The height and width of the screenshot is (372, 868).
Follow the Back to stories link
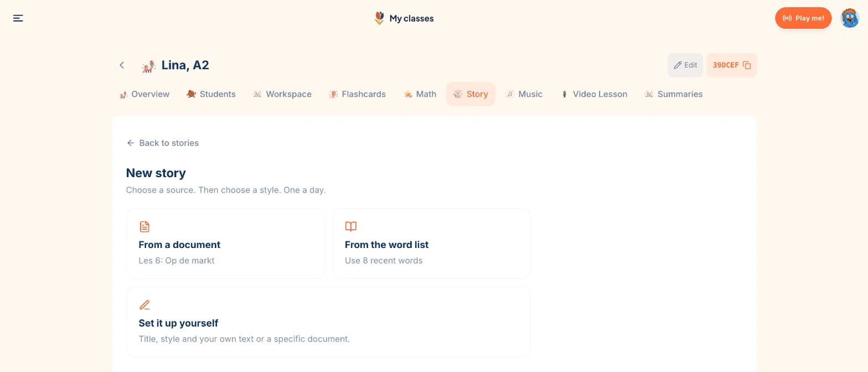click(x=163, y=143)
